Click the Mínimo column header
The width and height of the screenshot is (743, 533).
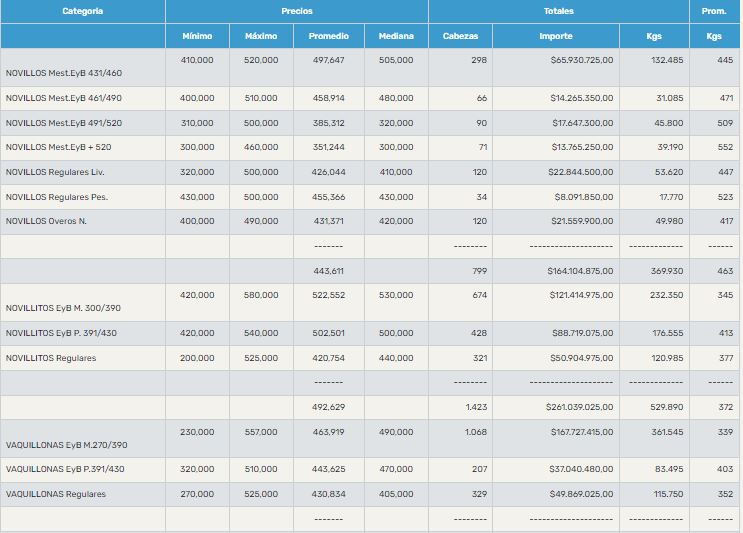point(197,36)
